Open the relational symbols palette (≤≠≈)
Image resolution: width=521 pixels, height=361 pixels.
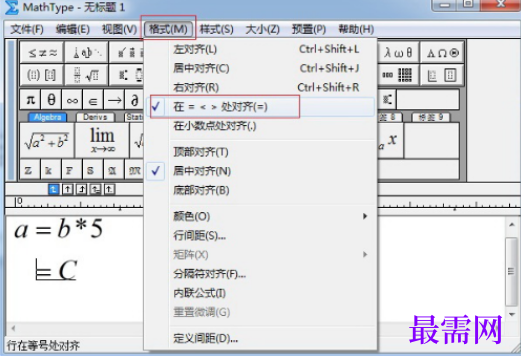[42, 52]
